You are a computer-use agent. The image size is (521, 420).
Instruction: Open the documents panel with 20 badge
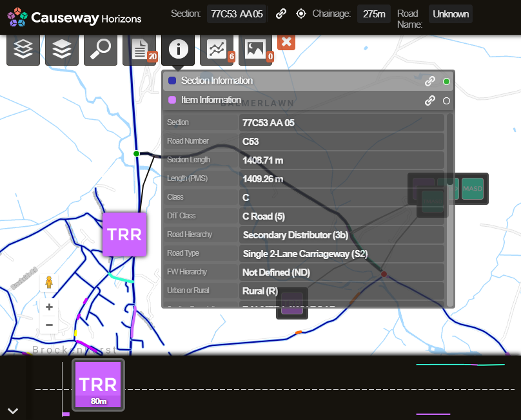[x=139, y=50]
